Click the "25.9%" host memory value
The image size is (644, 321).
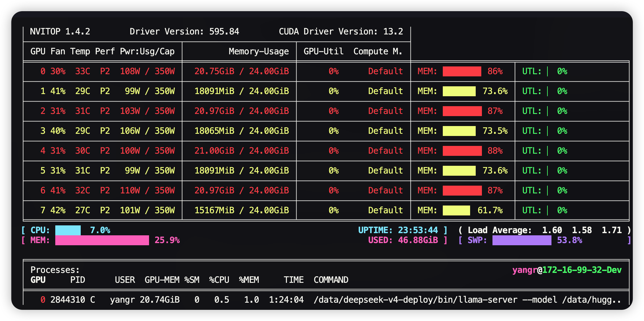pos(167,240)
